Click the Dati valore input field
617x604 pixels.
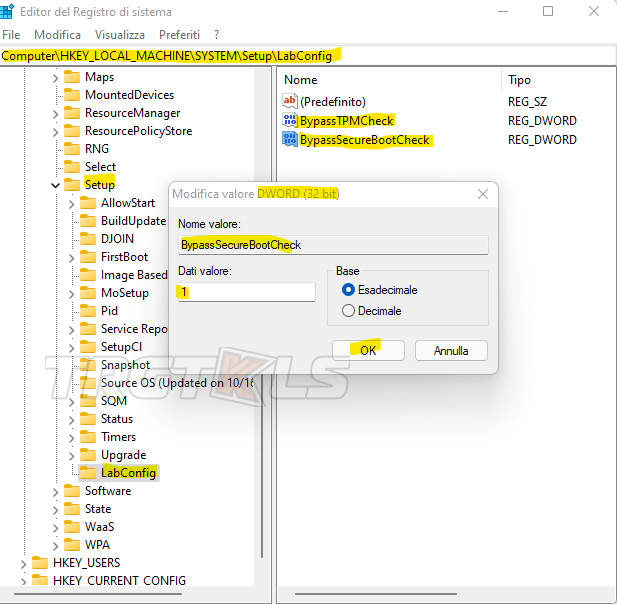click(245, 292)
